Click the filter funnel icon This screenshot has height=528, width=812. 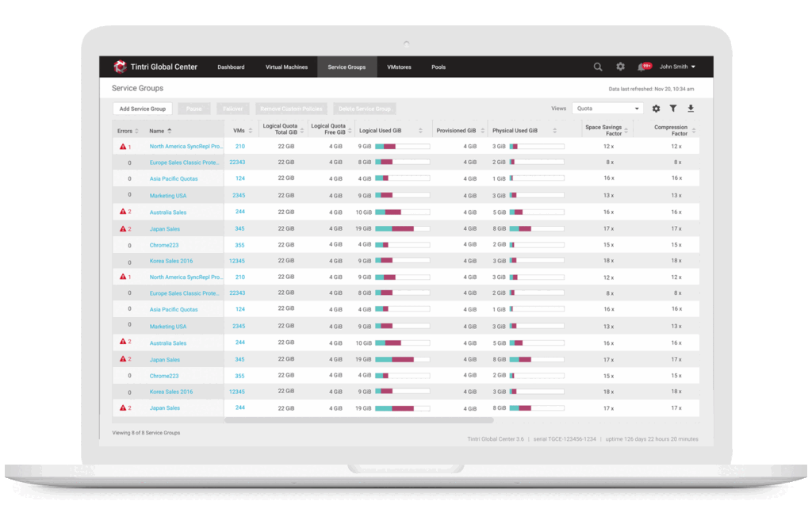(673, 109)
